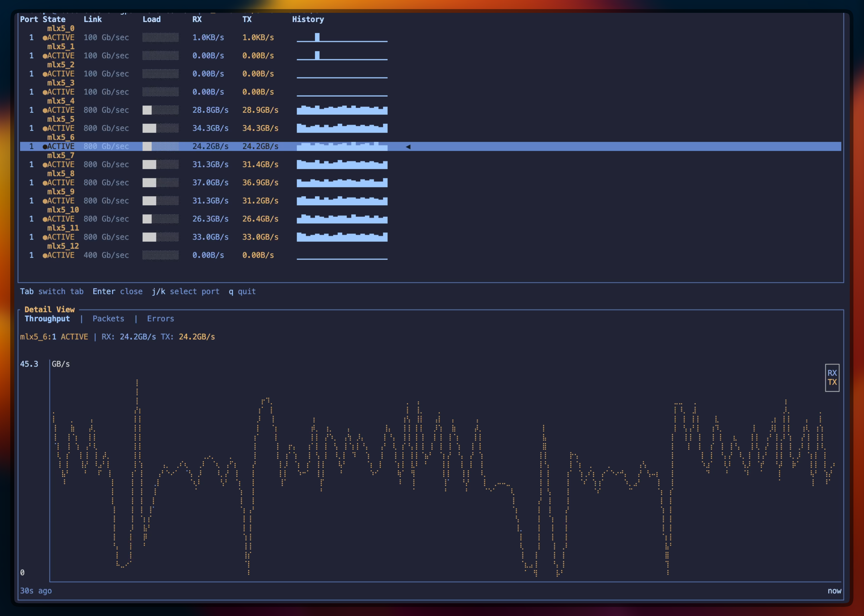This screenshot has width=864, height=616.
Task: Click the mlx5_7 device name
Action: (61, 155)
